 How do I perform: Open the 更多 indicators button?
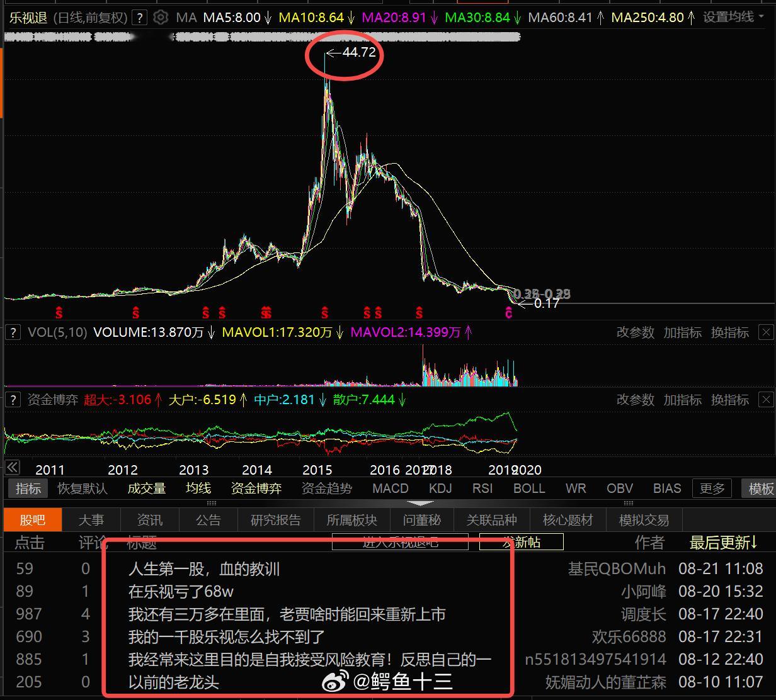tap(712, 488)
